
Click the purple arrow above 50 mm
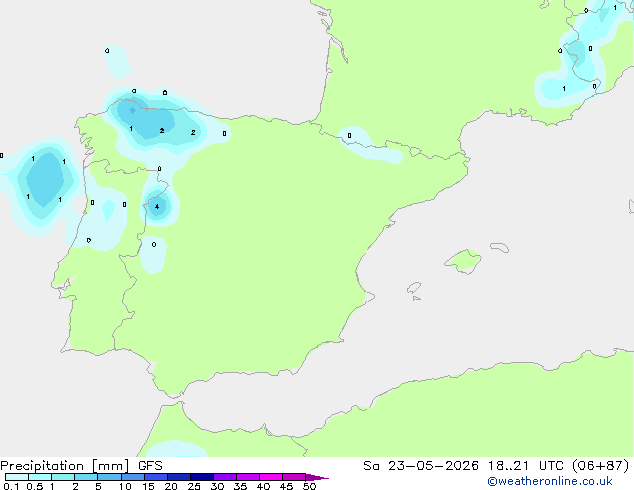point(317,477)
